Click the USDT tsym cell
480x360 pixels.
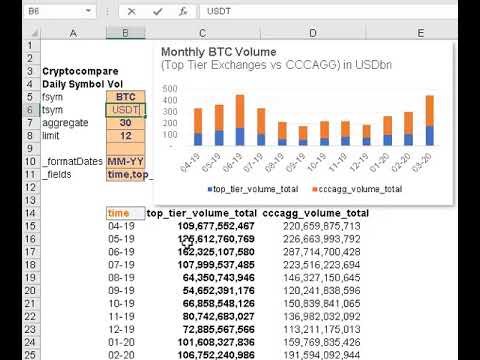coord(126,110)
